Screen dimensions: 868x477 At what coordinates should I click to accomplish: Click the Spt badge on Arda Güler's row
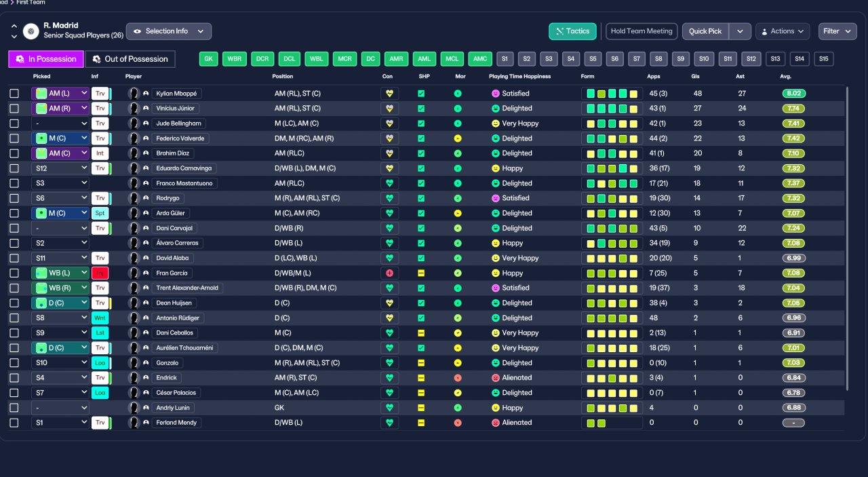(x=100, y=213)
